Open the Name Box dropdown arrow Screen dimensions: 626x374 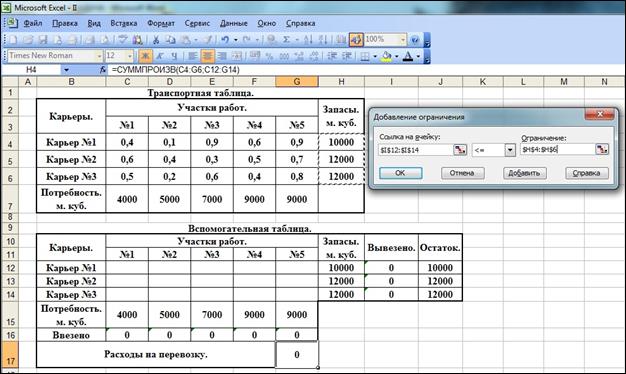click(x=66, y=70)
